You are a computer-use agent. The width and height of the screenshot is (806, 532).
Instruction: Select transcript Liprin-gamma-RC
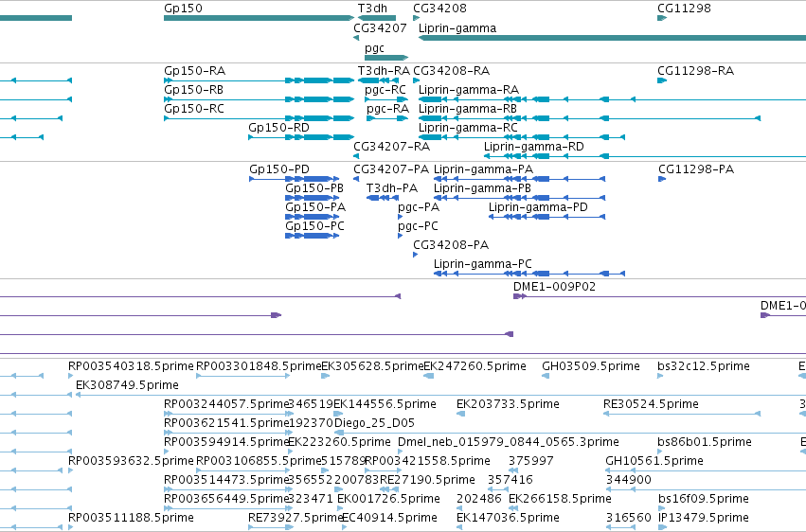click(522, 137)
